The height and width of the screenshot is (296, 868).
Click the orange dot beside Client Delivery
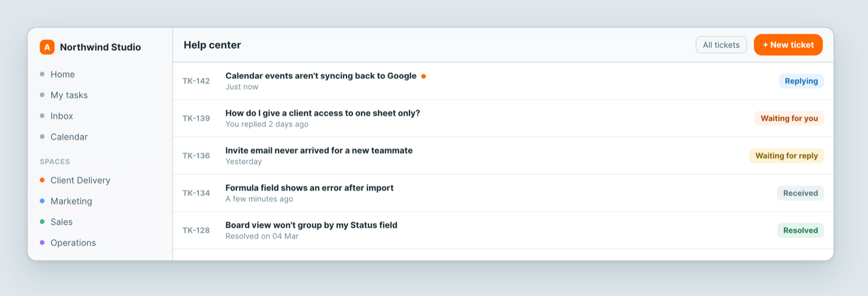pyautogui.click(x=42, y=180)
